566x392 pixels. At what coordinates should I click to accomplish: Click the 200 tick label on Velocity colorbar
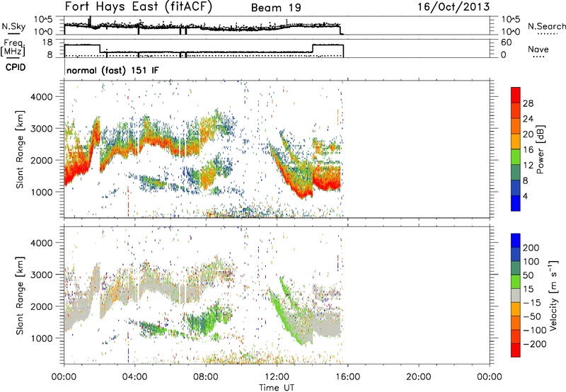point(531,248)
